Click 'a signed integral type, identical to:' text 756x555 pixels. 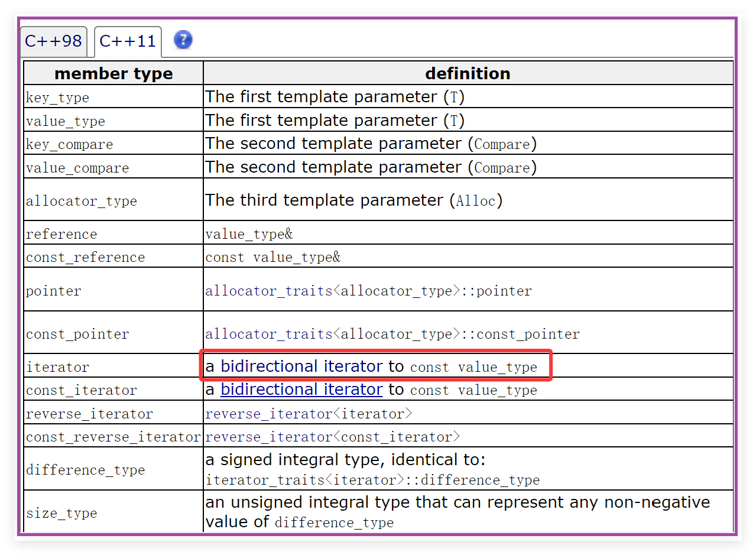pyautogui.click(x=345, y=460)
